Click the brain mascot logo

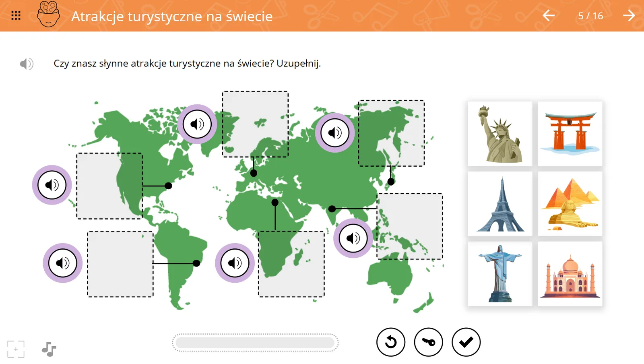coord(48,14)
